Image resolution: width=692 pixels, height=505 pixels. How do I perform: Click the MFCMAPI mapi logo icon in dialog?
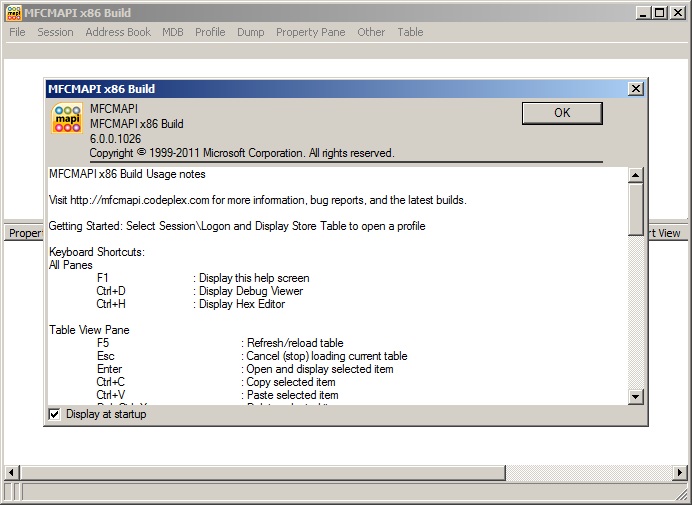click(67, 118)
